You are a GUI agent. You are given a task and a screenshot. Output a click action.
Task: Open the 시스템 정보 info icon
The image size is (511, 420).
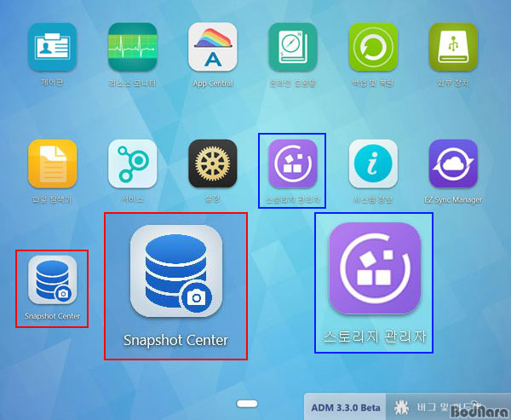coord(373,164)
